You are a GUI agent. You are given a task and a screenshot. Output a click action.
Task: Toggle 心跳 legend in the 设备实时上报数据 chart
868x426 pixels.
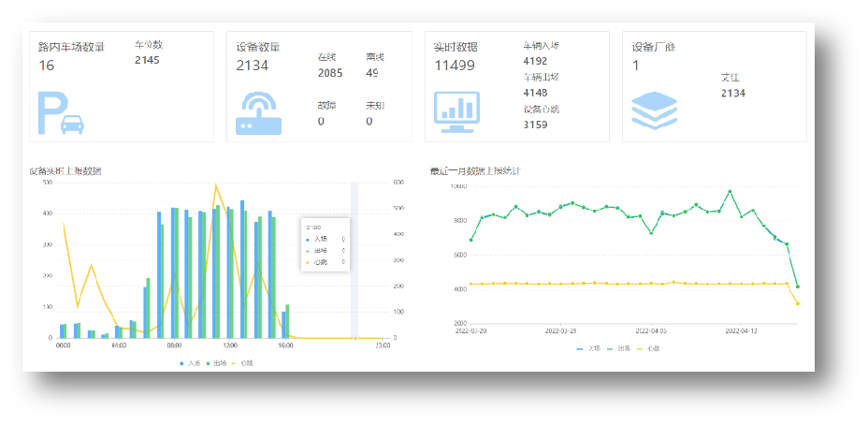tap(244, 362)
